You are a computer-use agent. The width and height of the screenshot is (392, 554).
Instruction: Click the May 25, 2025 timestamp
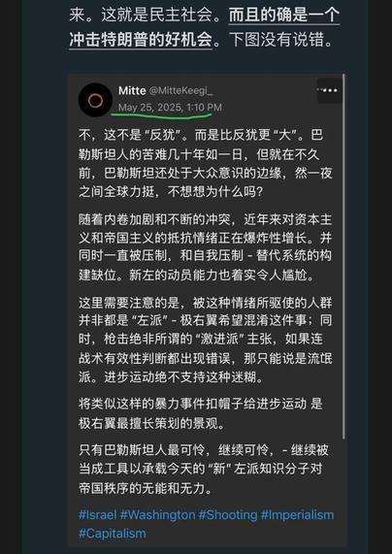(170, 107)
